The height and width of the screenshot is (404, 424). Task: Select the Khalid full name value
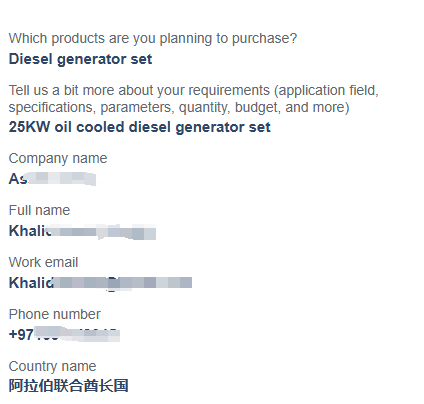[x=82, y=231]
